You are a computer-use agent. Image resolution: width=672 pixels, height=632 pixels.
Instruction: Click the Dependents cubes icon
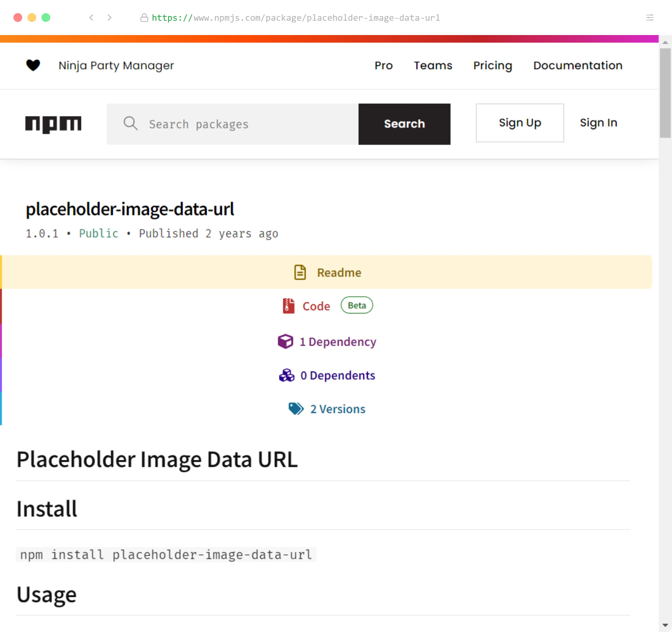(287, 375)
